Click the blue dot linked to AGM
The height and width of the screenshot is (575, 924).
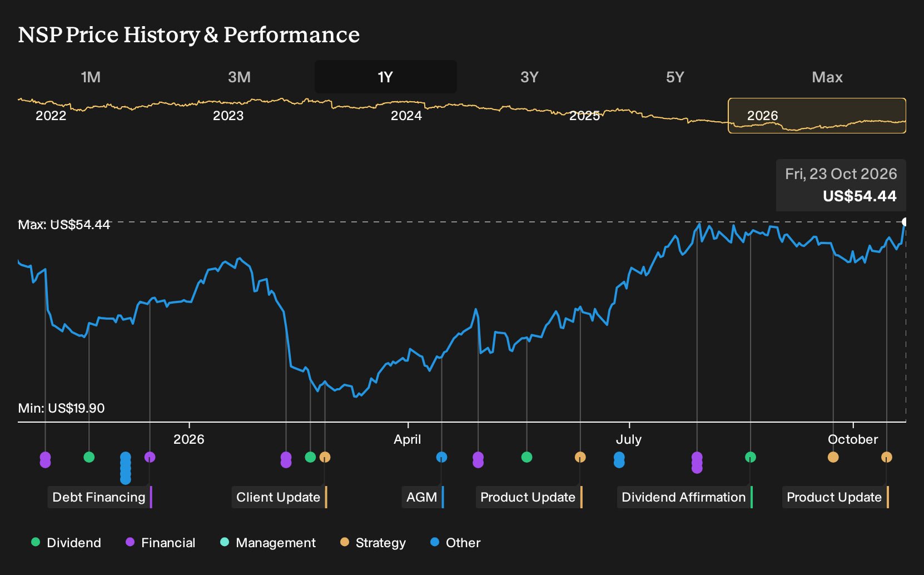441,457
